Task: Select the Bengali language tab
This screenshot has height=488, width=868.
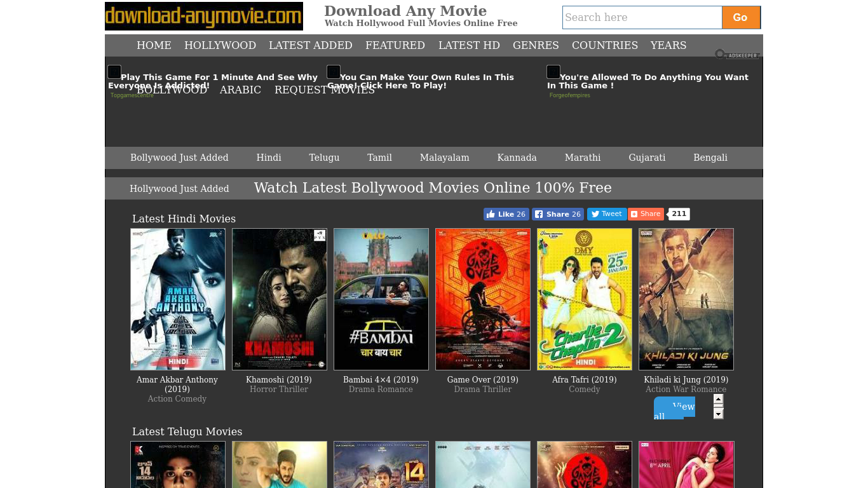Action: (x=710, y=158)
